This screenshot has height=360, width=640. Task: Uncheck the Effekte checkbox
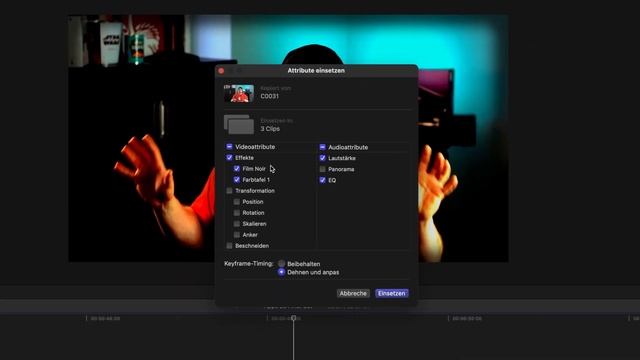coord(229,158)
